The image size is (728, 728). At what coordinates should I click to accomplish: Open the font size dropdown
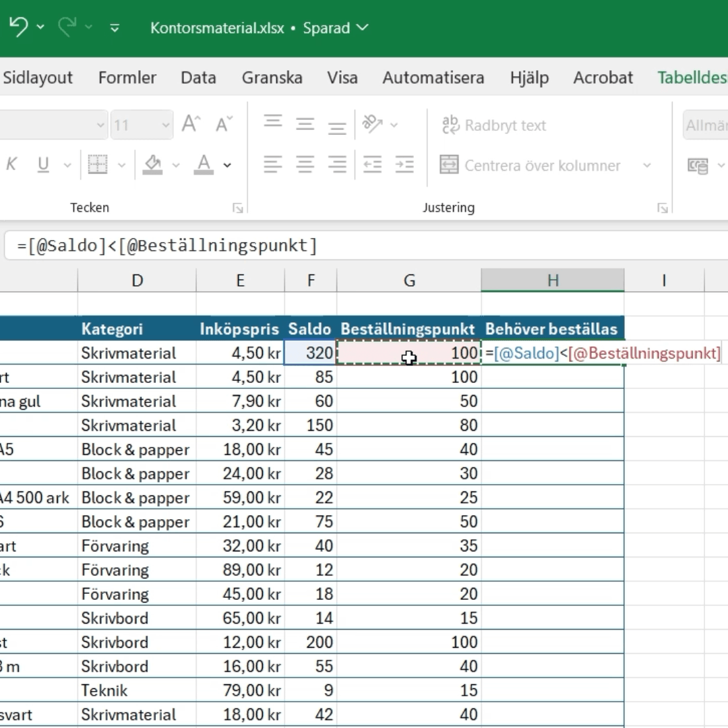click(166, 125)
